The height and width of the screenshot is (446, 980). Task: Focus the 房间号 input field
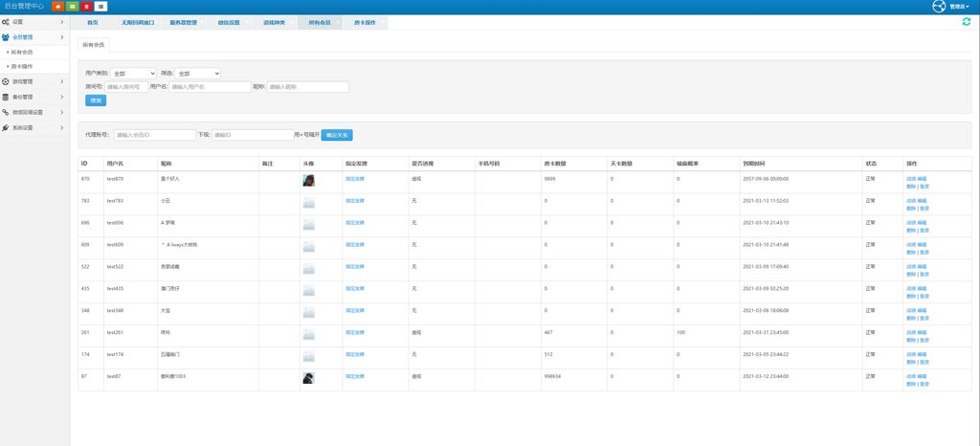point(126,87)
